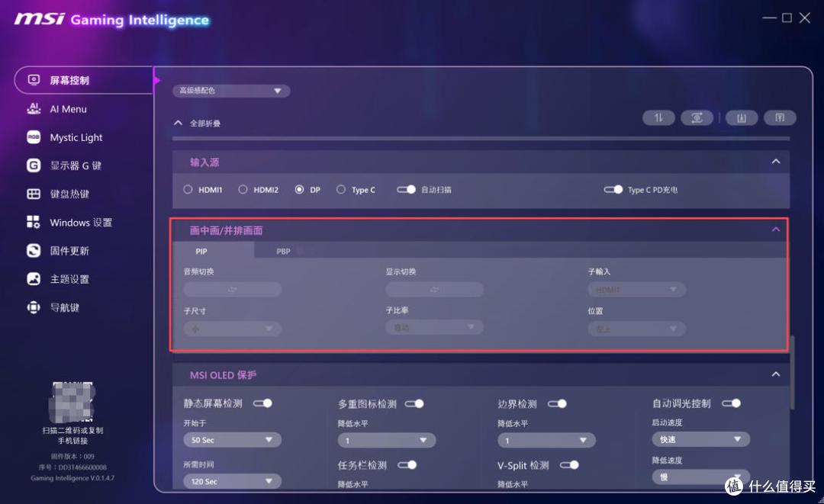This screenshot has height=504, width=824.
Task: Toggle 边界检测 boundary detection
Action: (x=558, y=403)
